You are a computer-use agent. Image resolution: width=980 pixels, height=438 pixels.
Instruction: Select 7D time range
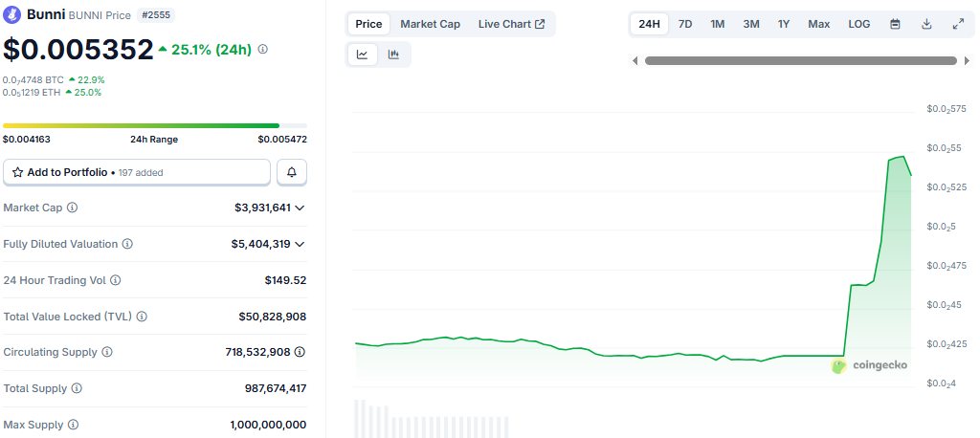click(685, 24)
